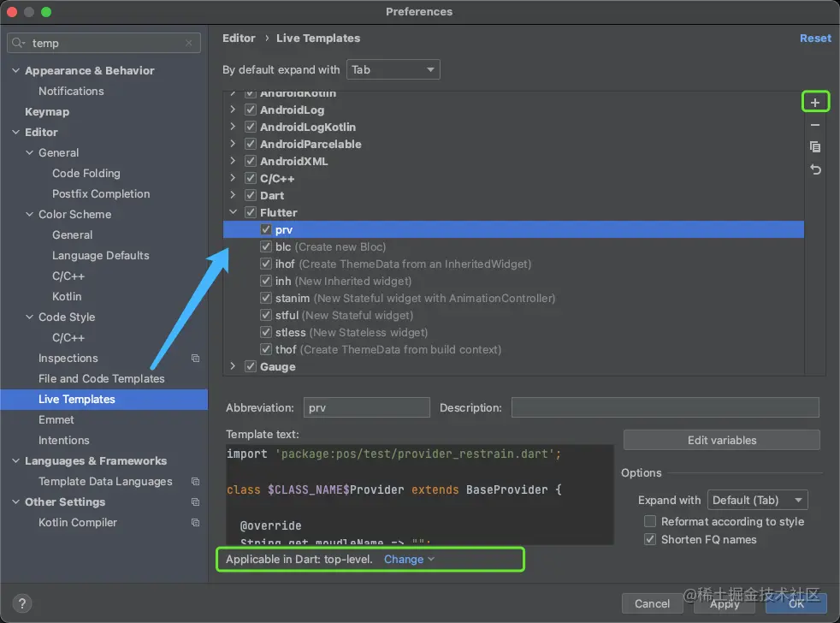840x623 pixels.
Task: Uncheck Shorten FQ names
Action: pos(650,539)
